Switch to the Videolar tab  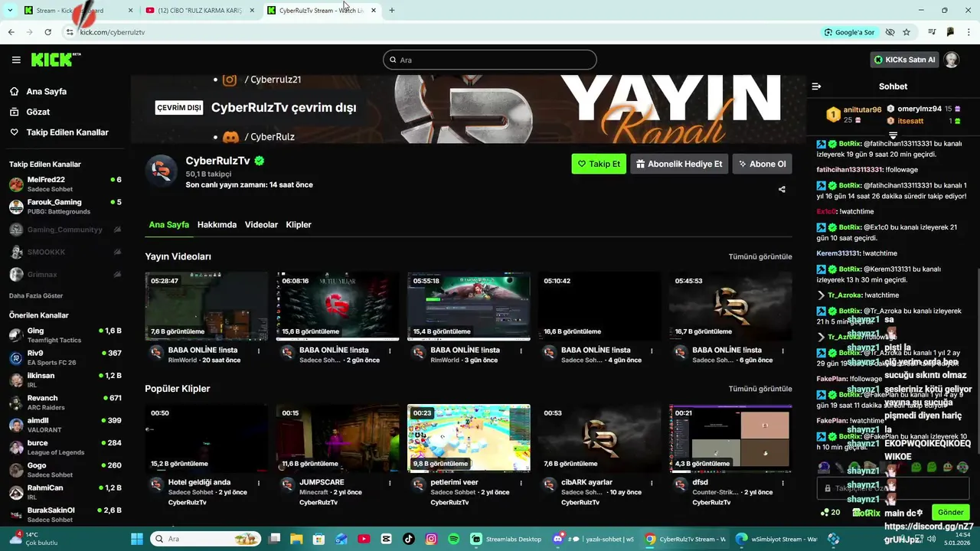coord(261,225)
